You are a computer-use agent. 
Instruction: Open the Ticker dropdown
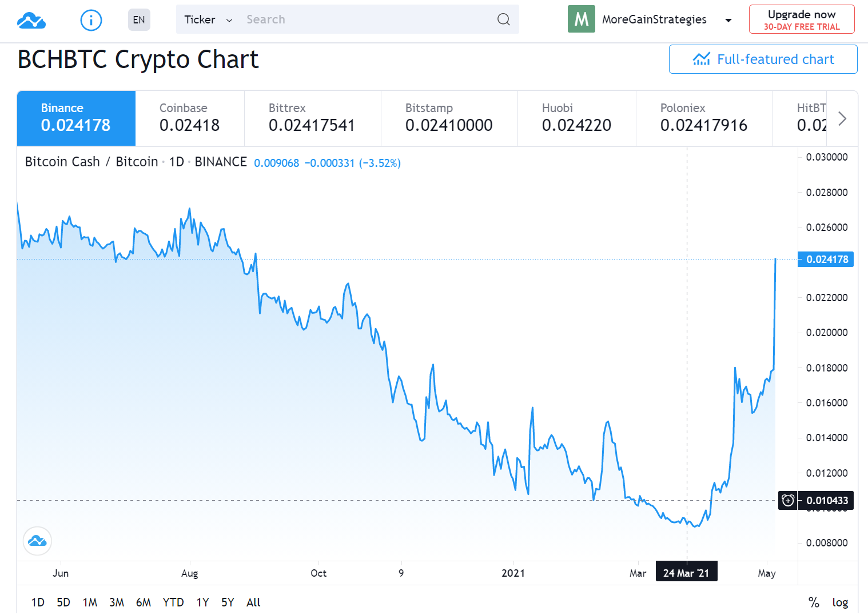(208, 19)
